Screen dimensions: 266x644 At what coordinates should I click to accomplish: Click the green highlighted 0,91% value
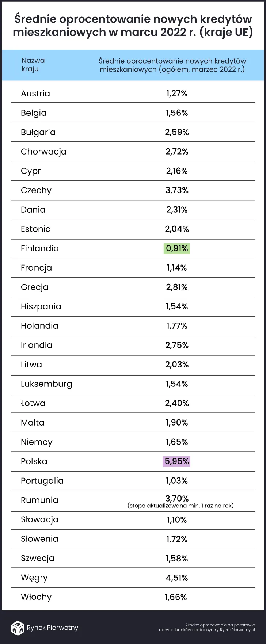pyautogui.click(x=177, y=249)
